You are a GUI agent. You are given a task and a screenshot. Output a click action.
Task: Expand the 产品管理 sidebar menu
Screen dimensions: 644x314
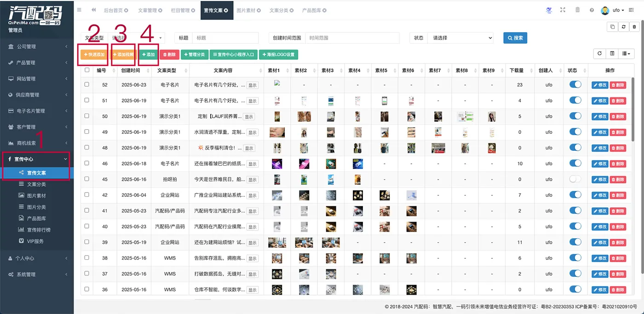37,63
